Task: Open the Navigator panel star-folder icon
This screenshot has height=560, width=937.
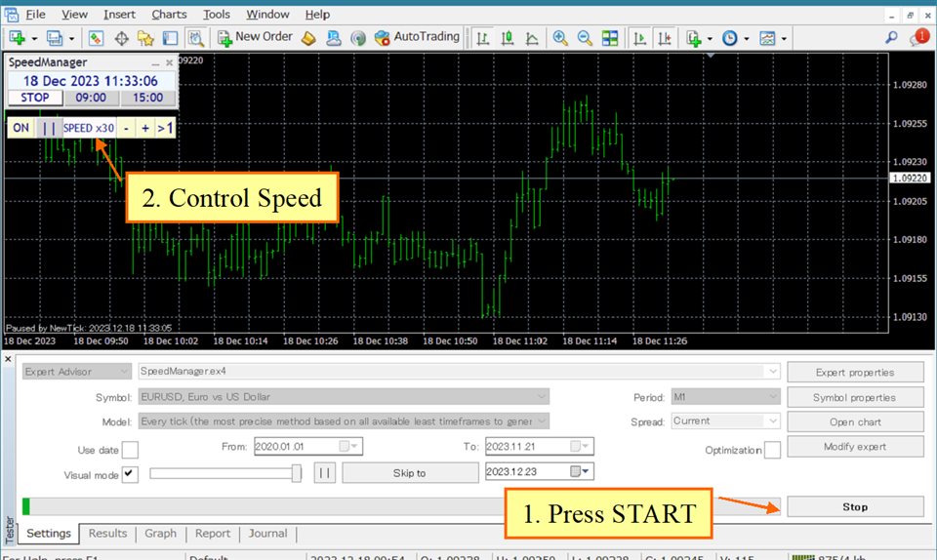Action: (x=145, y=38)
